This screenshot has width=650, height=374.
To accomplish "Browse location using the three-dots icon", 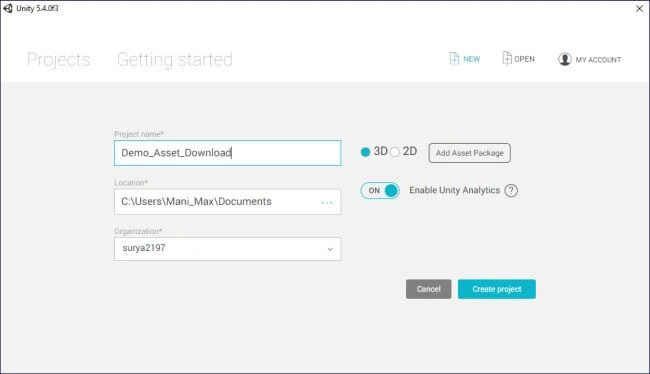I will tap(327, 202).
